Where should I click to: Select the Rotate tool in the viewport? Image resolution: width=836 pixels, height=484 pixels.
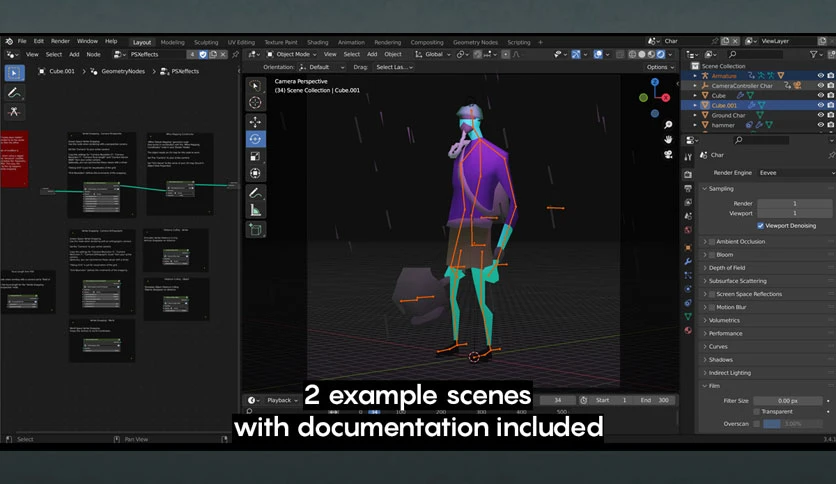[x=255, y=139]
